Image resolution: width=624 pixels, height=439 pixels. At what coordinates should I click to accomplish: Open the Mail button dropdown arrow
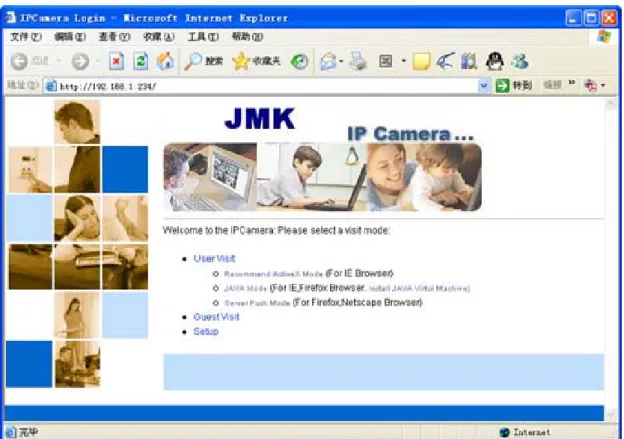(x=341, y=62)
